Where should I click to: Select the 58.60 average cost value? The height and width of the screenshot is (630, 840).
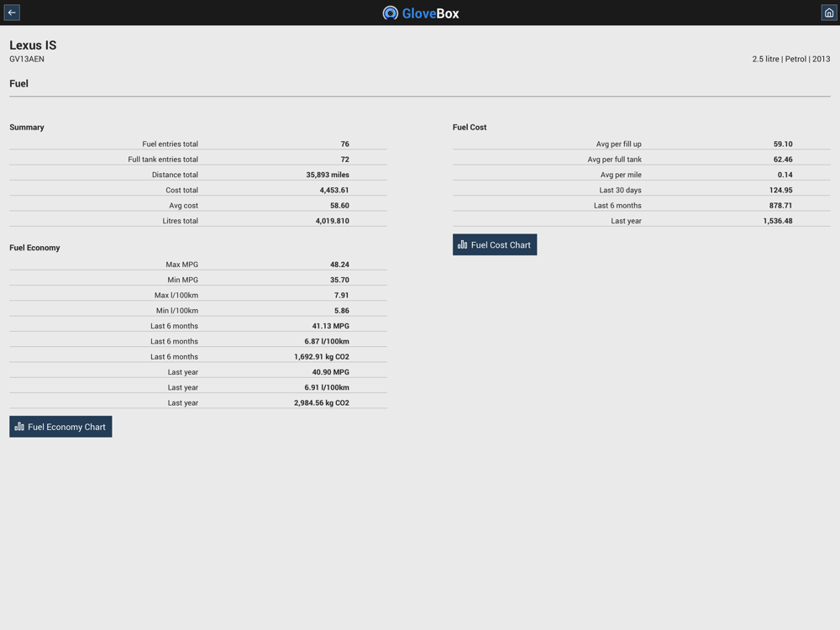(x=339, y=205)
